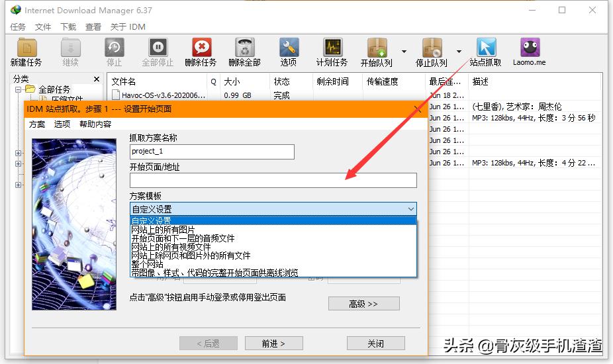Open the 文件 menu in main window

43,26
